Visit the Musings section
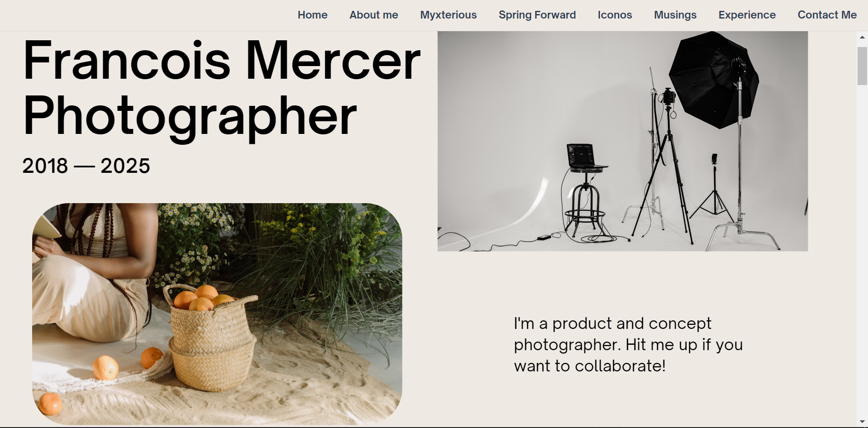The width and height of the screenshot is (868, 428). coord(675,15)
